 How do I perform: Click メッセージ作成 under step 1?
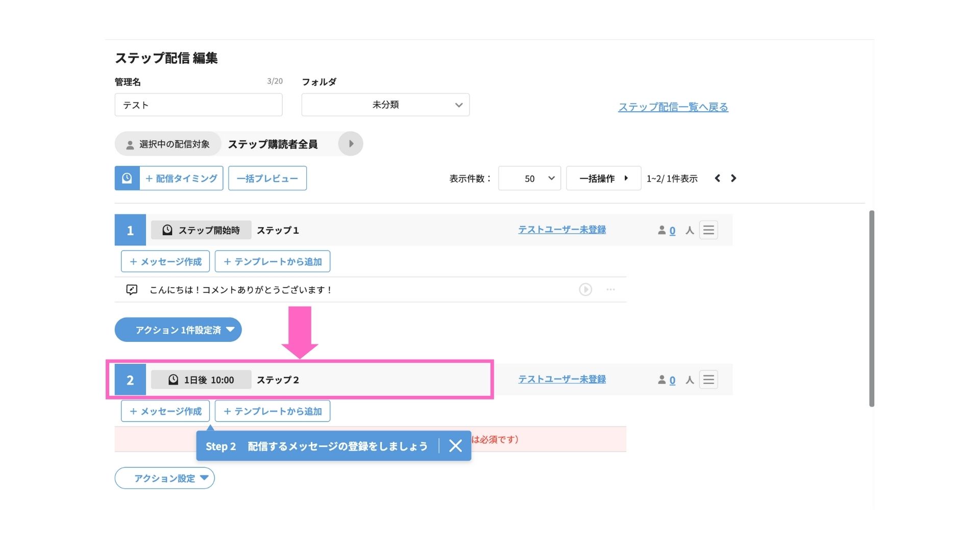pos(165,262)
